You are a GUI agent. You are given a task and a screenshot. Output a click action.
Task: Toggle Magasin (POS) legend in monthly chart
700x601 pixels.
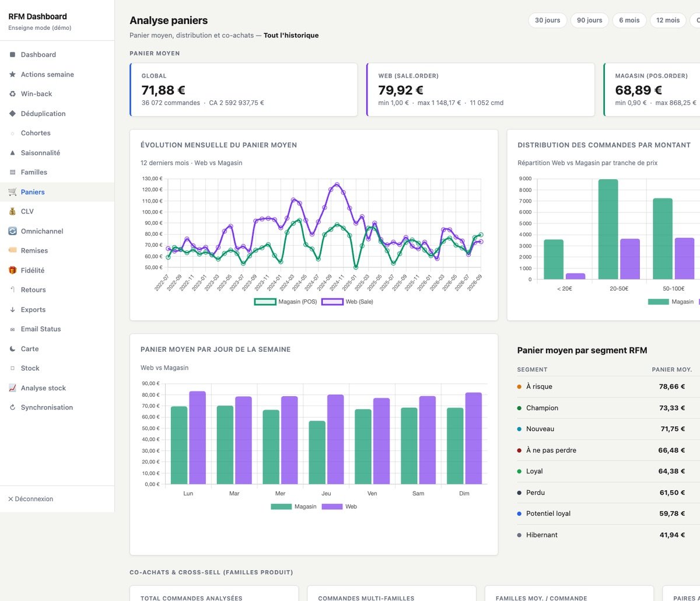(x=285, y=302)
